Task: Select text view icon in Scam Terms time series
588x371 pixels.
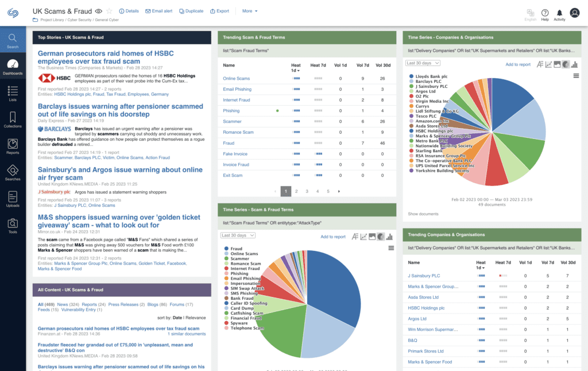Action: click(355, 237)
